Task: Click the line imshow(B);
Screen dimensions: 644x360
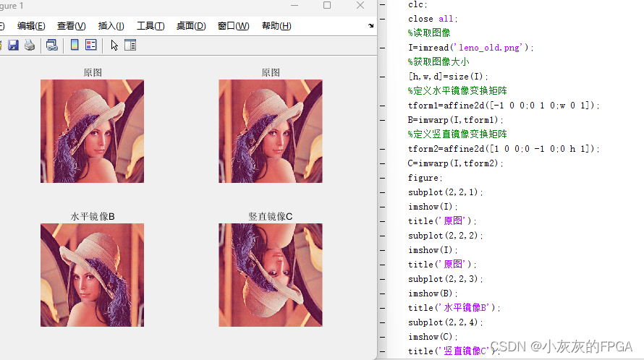Action: (x=433, y=293)
